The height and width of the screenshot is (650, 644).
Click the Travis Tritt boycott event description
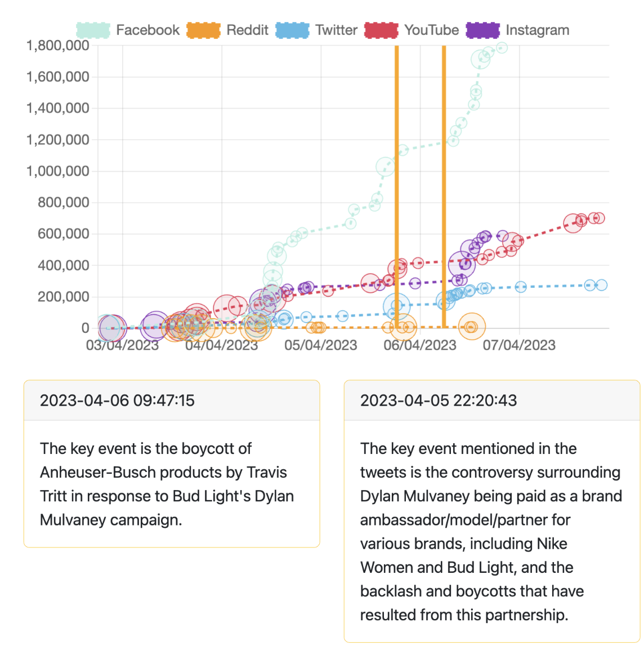pyautogui.click(x=167, y=484)
